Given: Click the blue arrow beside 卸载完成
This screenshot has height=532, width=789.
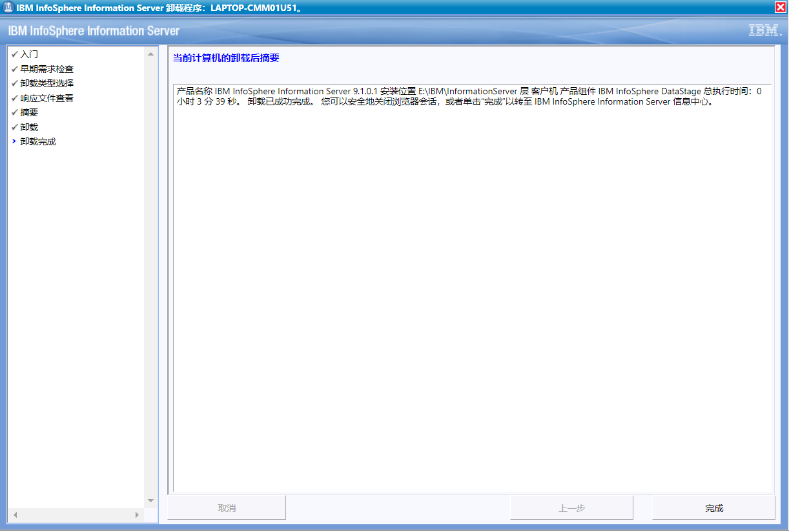Looking at the screenshot, I should (x=14, y=141).
